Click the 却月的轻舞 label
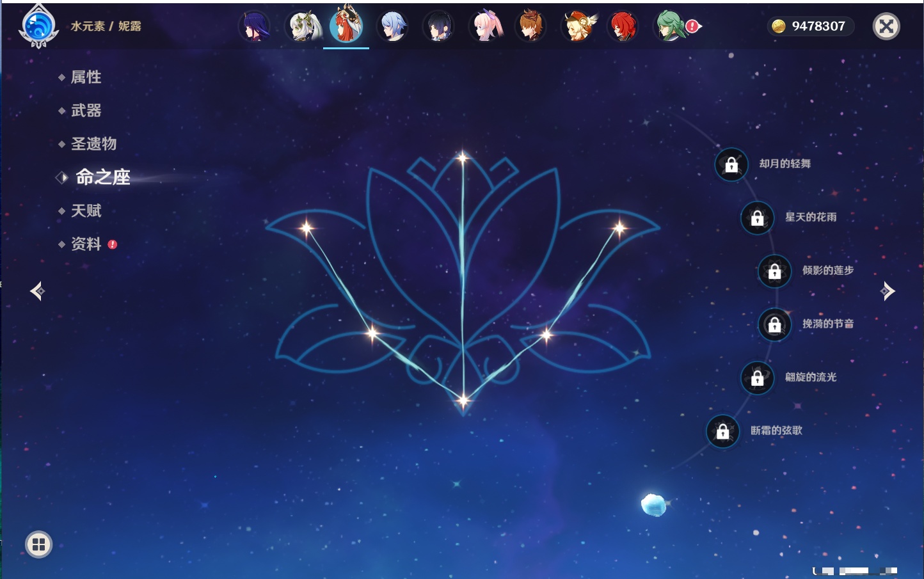924x579 pixels. pos(785,164)
